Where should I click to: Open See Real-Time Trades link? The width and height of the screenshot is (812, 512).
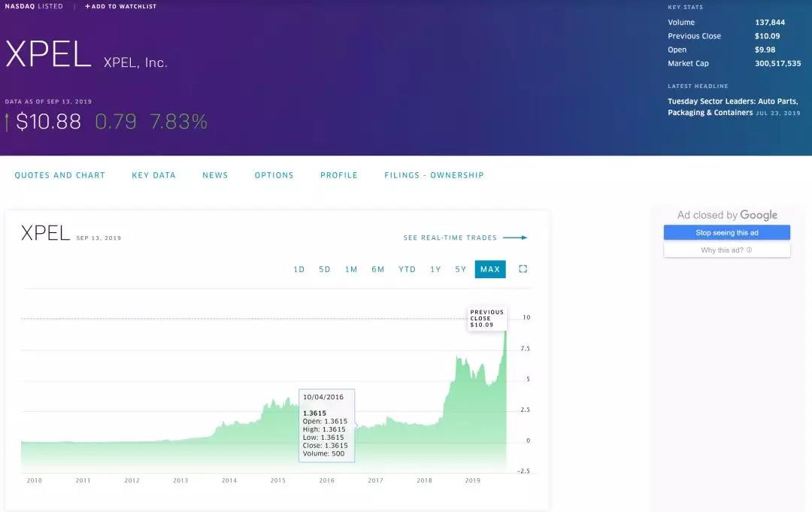[x=450, y=238]
